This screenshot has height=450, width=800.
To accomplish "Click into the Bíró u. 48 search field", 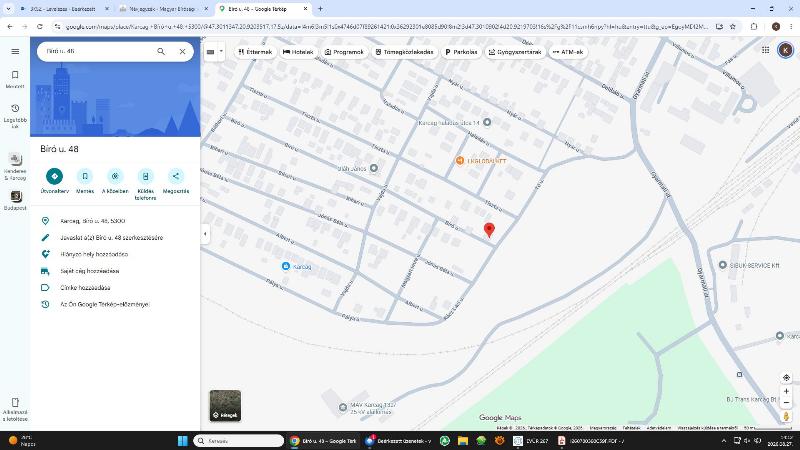I will coord(97,52).
